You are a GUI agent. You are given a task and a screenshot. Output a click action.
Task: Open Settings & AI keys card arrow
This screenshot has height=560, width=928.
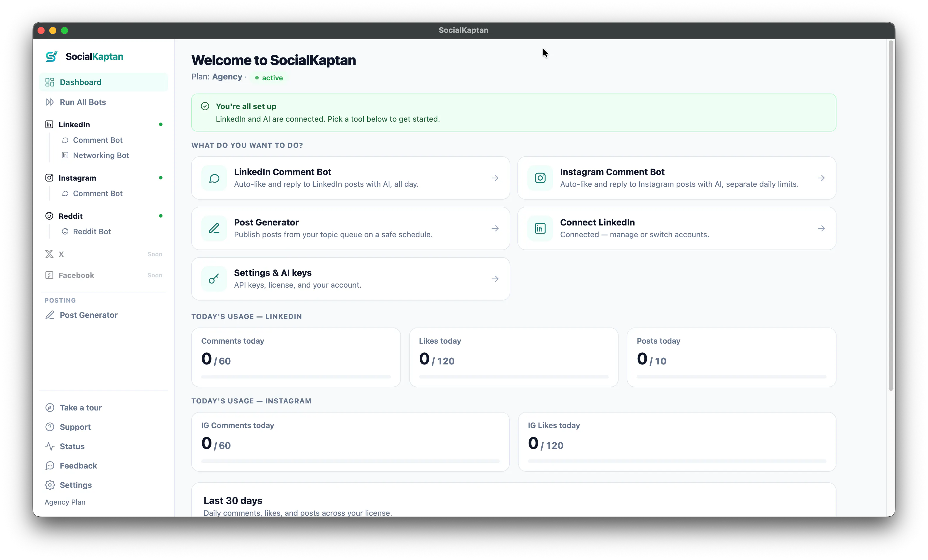[x=495, y=279]
